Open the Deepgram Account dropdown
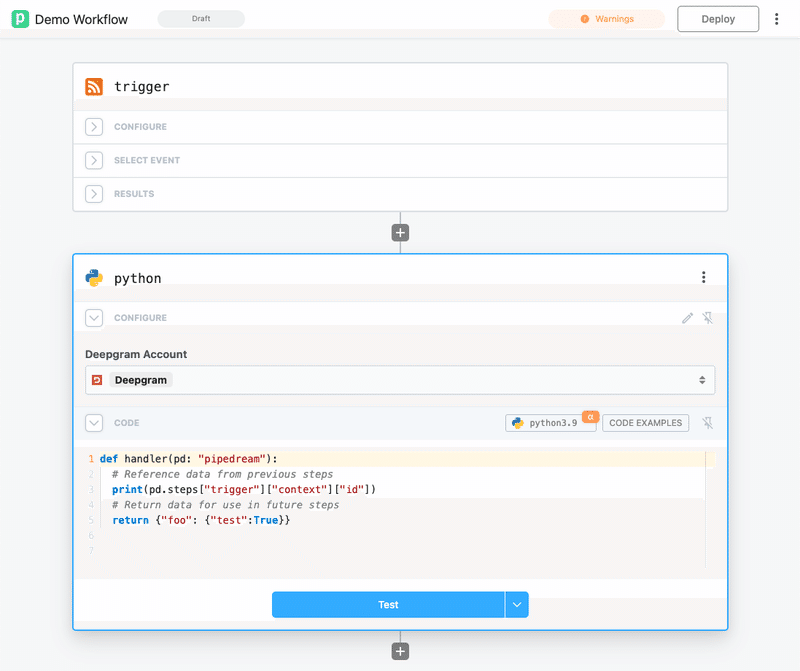This screenshot has height=671, width=800. [400, 380]
